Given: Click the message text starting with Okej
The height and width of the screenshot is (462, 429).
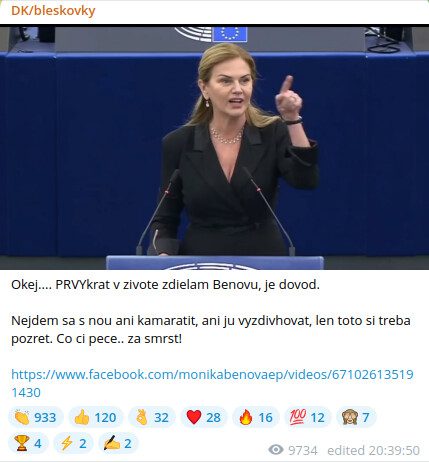Looking at the screenshot, I should click(165, 285).
